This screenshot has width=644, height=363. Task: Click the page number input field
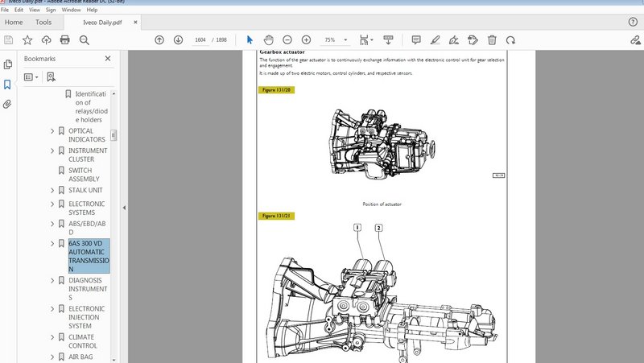(200, 39)
